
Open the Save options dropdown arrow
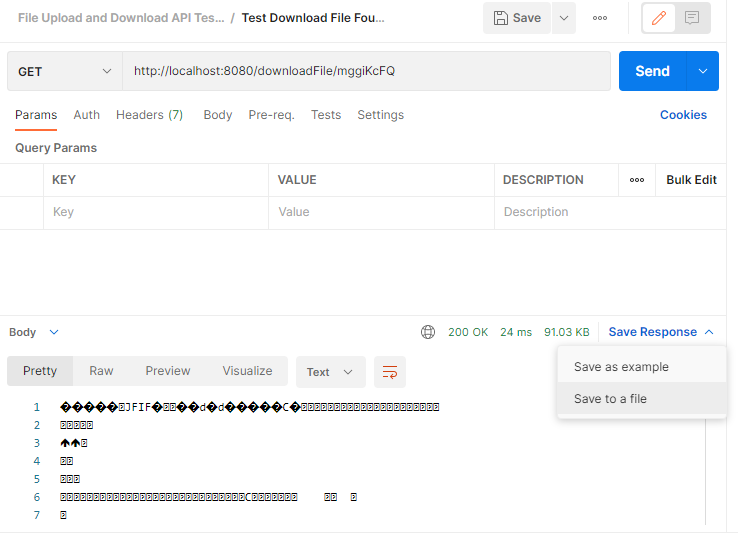(564, 18)
